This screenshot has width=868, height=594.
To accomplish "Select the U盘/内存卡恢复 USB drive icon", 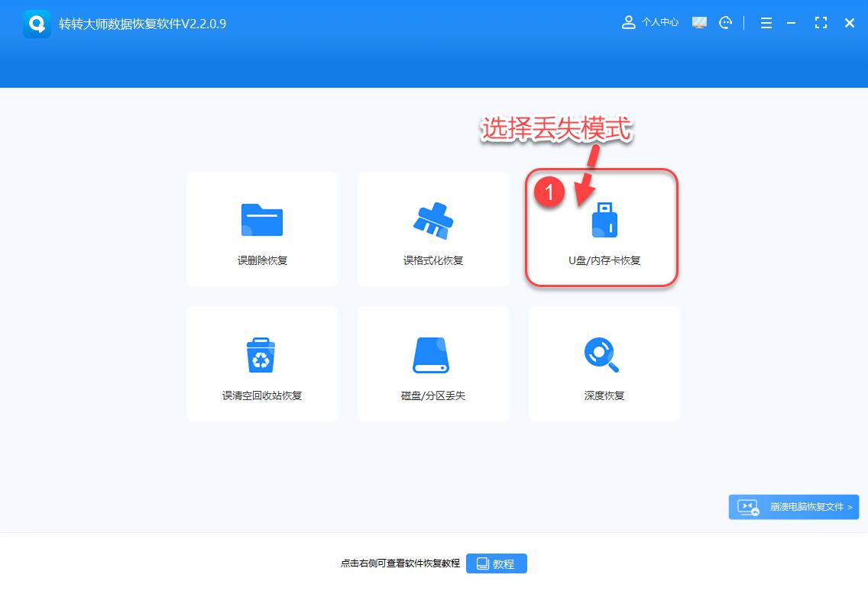I will click(604, 218).
